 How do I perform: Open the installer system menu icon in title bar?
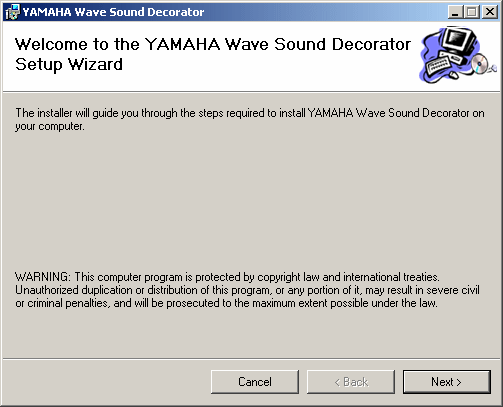12,12
